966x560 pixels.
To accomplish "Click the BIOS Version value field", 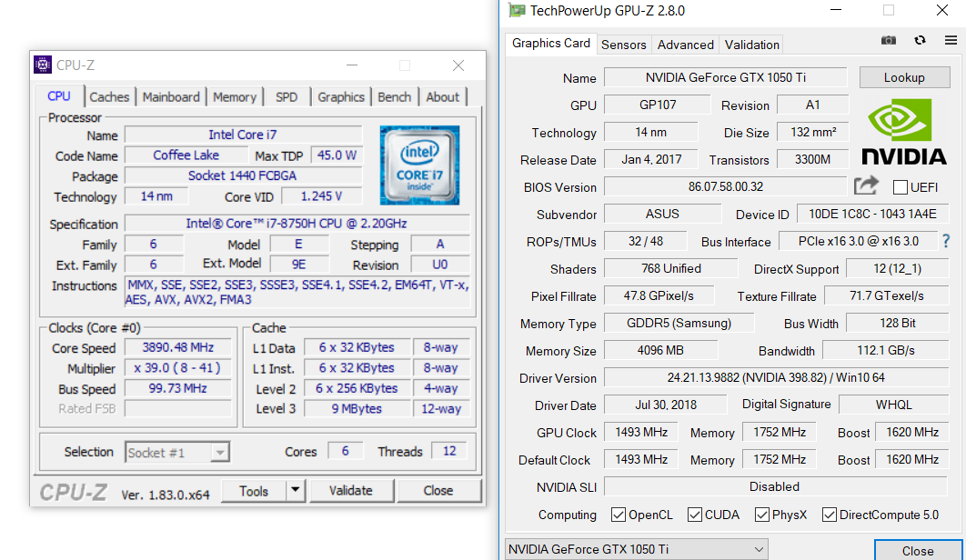I will 725,186.
